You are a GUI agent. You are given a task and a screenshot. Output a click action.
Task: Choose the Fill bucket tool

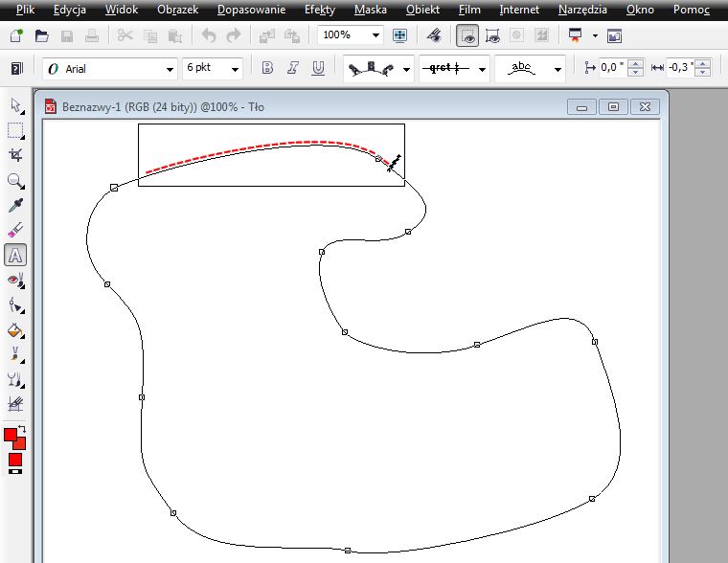[x=15, y=331]
